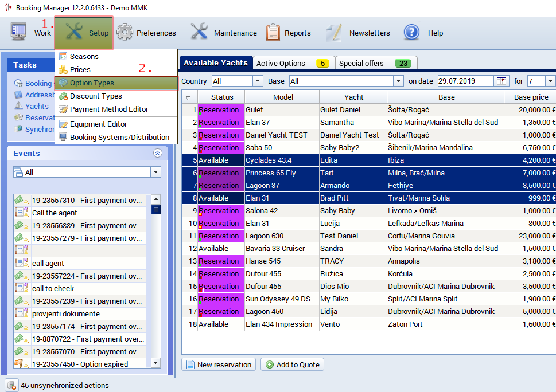Click the Yachts sailboat task icon
This screenshot has width=556, height=392.
click(18, 105)
